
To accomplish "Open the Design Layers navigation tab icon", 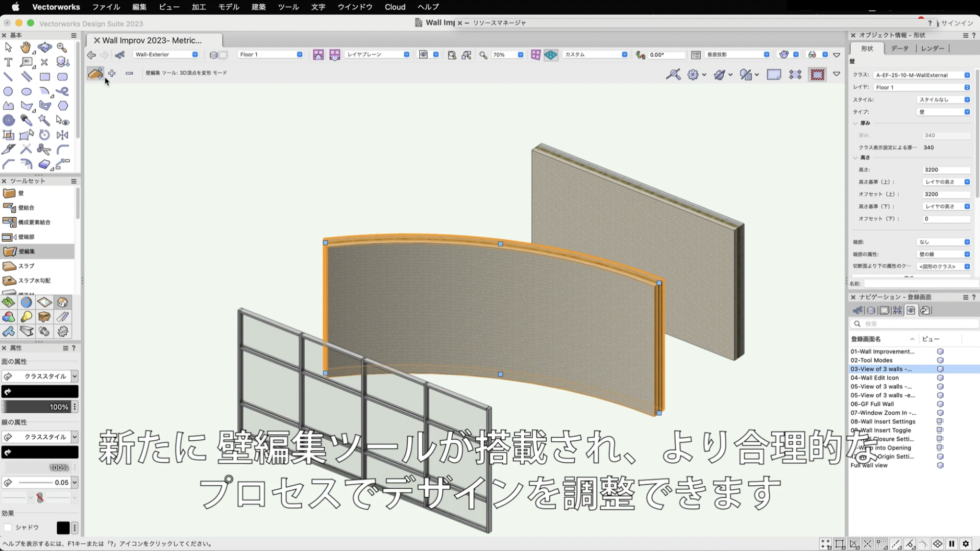I will click(x=871, y=311).
